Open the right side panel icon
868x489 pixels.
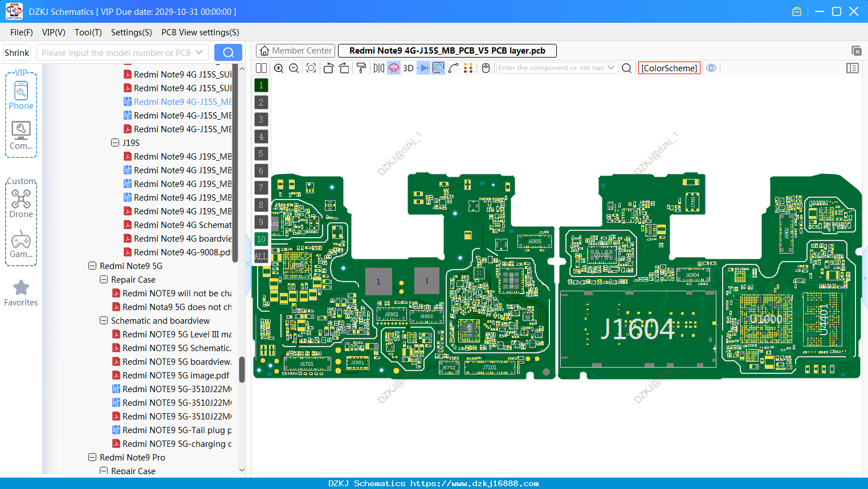pos(853,68)
